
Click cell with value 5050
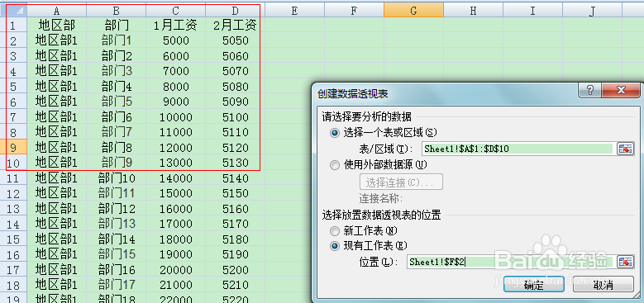click(236, 40)
